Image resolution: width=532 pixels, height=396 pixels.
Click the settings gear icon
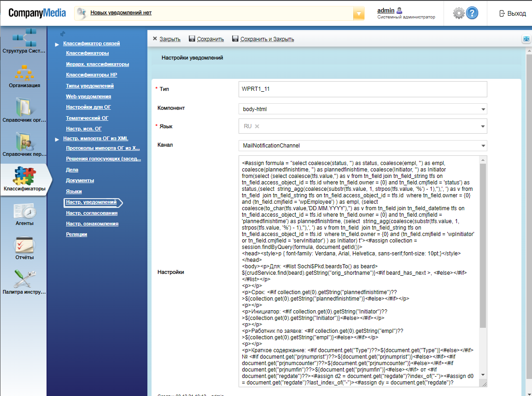pos(459,13)
